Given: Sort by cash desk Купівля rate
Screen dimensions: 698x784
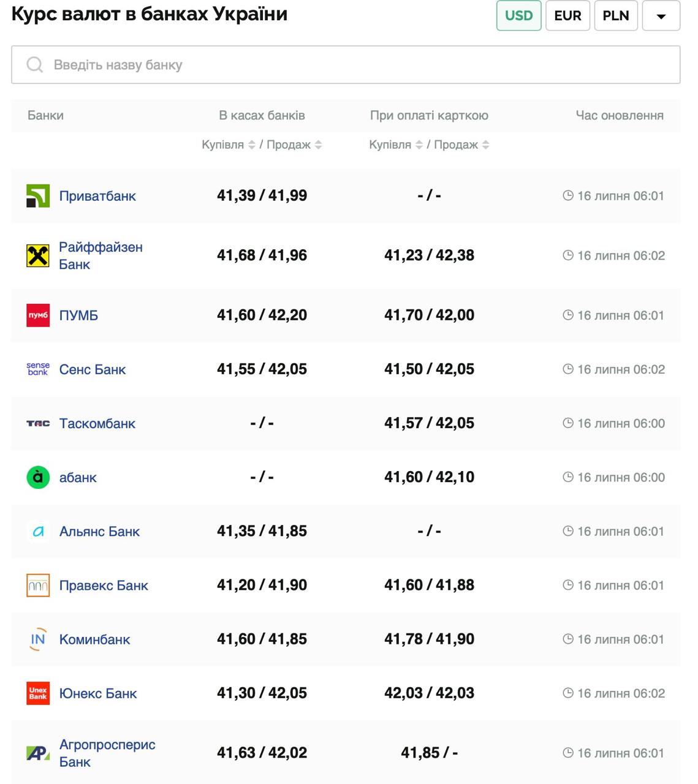Looking at the screenshot, I should (x=251, y=145).
